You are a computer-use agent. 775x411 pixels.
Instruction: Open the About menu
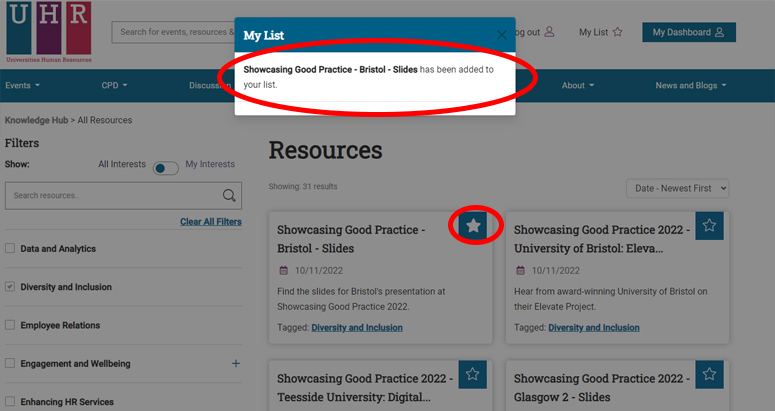(578, 85)
